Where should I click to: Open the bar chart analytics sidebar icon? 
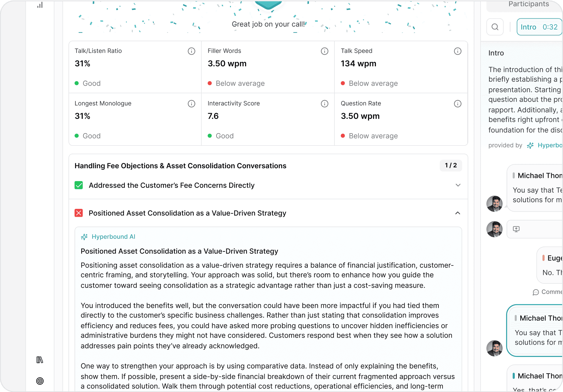coord(40,5)
